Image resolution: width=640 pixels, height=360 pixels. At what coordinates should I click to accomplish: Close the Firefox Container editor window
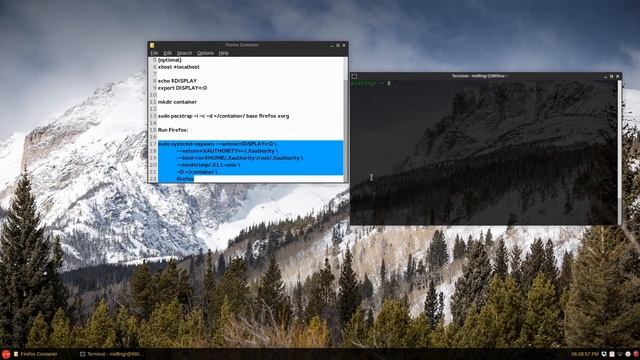point(344,45)
